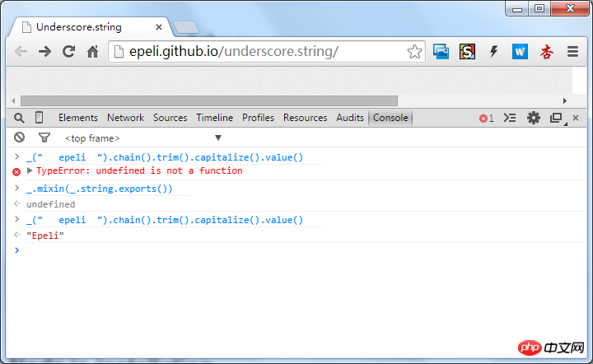Switch to the Network tab
Image resolution: width=593 pixels, height=364 pixels.
[125, 118]
